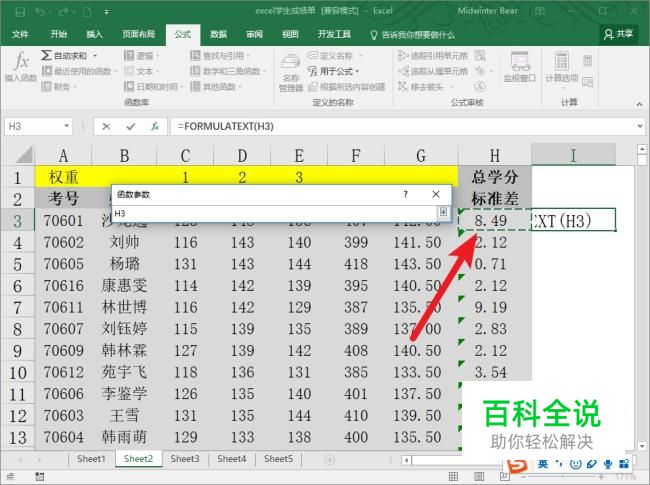Click the H3 reference input field

(275, 213)
